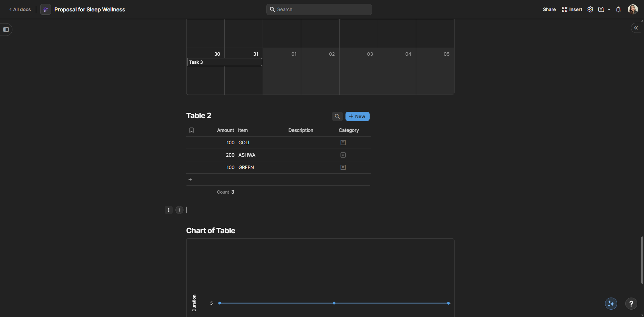This screenshot has height=317, width=644.
Task: Click the doc icon beside the title
Action: tap(46, 9)
